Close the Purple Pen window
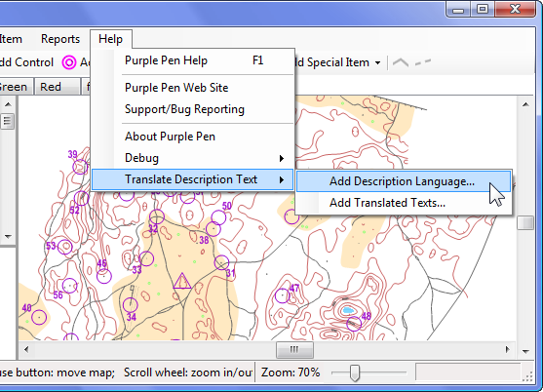 [x=516, y=10]
